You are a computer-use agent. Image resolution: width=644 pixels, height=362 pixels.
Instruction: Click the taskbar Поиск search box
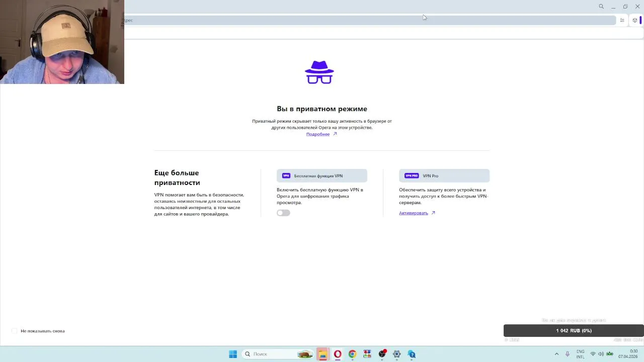click(278, 354)
